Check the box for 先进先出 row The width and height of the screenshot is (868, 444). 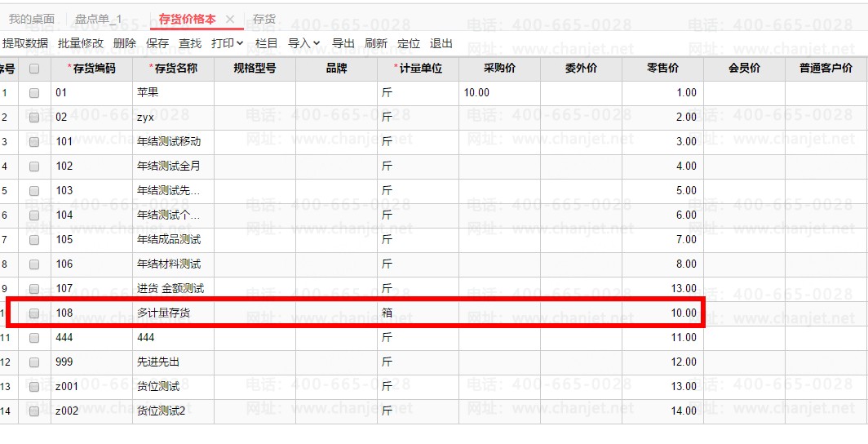pyautogui.click(x=34, y=362)
